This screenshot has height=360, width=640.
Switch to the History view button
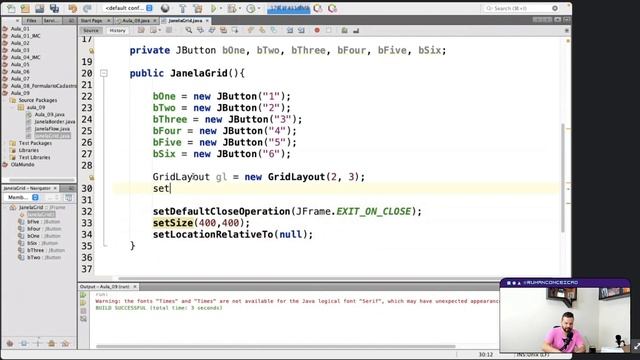coord(118,31)
